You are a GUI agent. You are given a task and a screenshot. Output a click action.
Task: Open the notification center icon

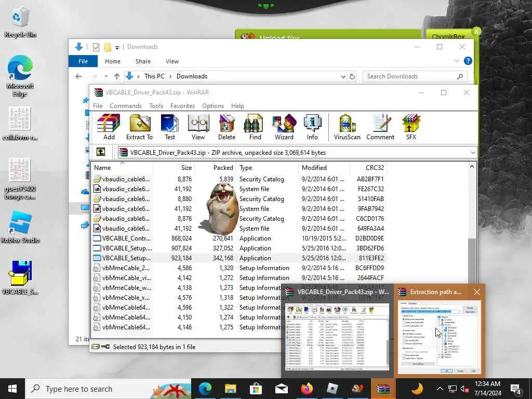(x=515, y=389)
